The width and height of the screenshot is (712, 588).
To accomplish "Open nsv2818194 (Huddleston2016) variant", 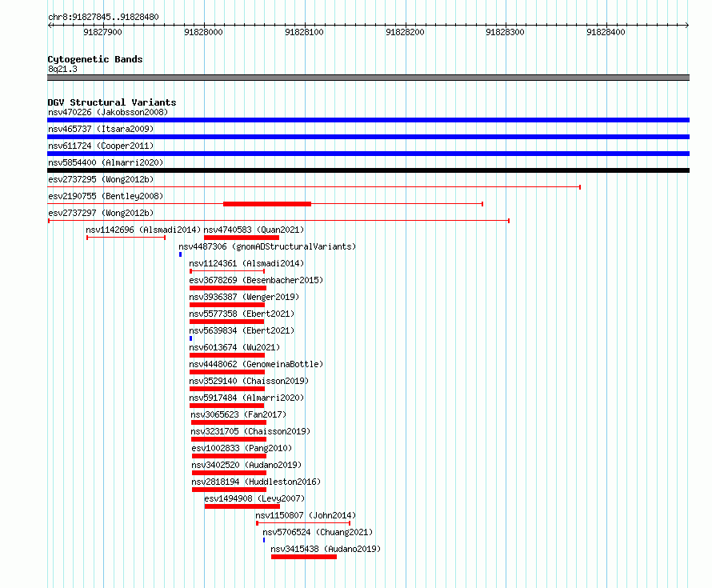I will (256, 482).
